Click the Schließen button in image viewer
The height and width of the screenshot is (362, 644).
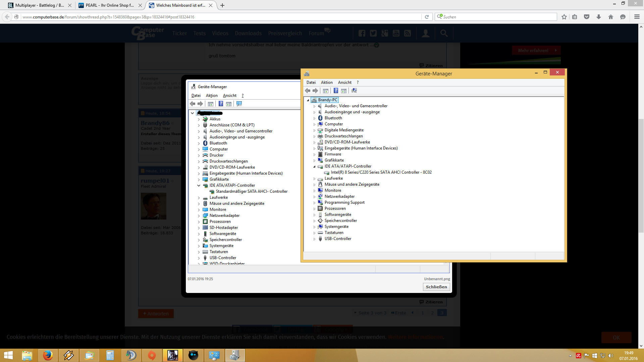pos(436,287)
